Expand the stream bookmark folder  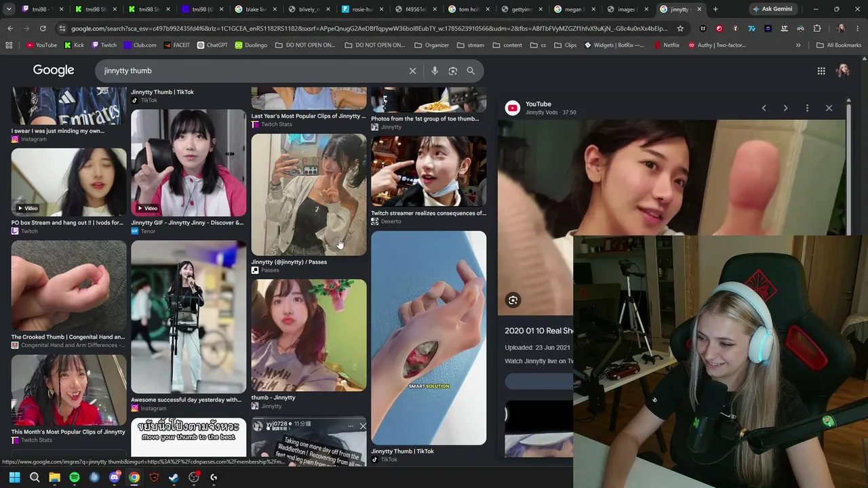[471, 45]
